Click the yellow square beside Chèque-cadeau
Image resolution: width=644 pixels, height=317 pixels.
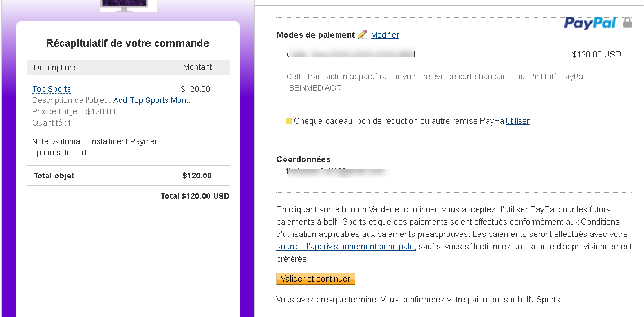click(x=289, y=121)
